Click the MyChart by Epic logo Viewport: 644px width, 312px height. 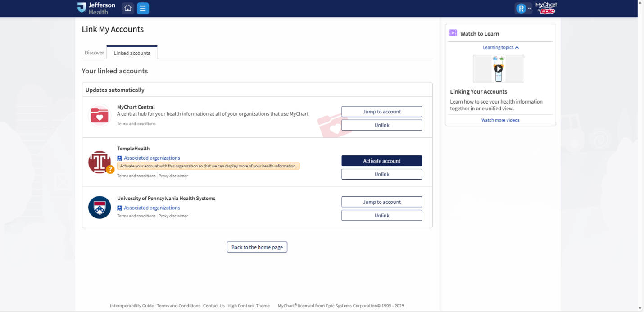pos(546,8)
